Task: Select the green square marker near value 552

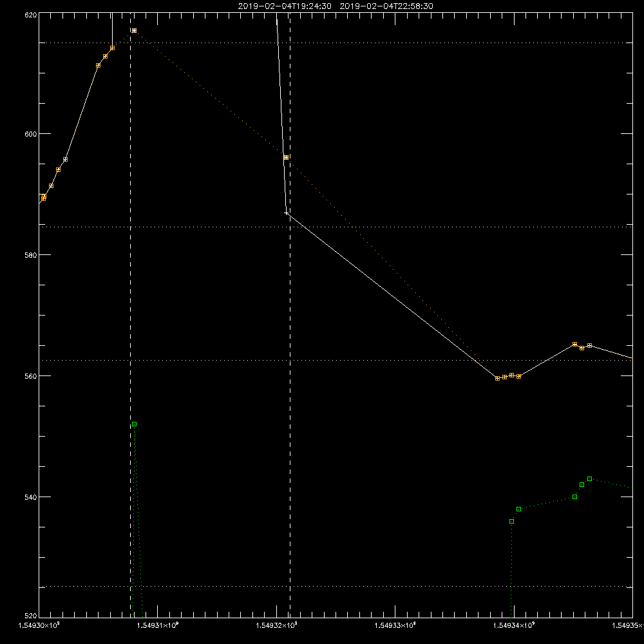Action: [135, 424]
